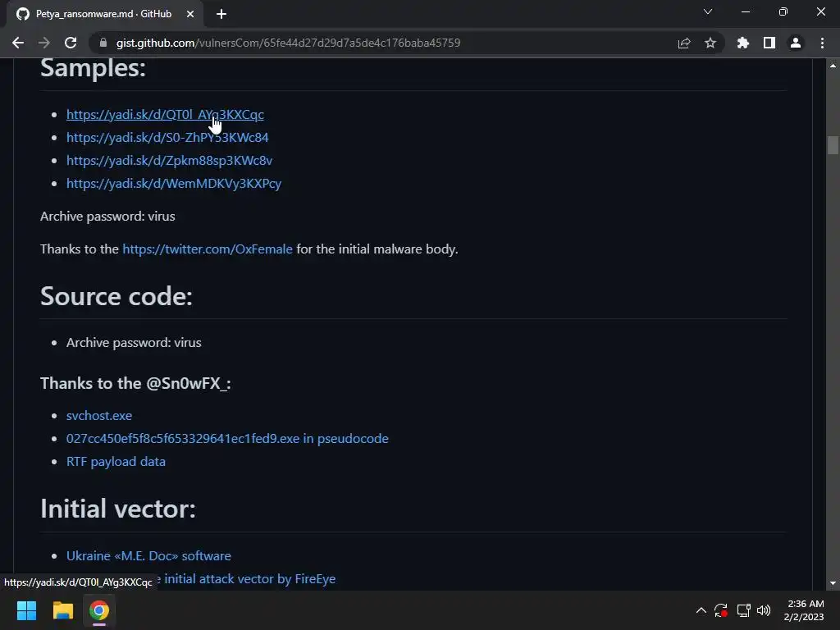Open the svchost.exe link
The width and height of the screenshot is (840, 630).
pyautogui.click(x=99, y=416)
